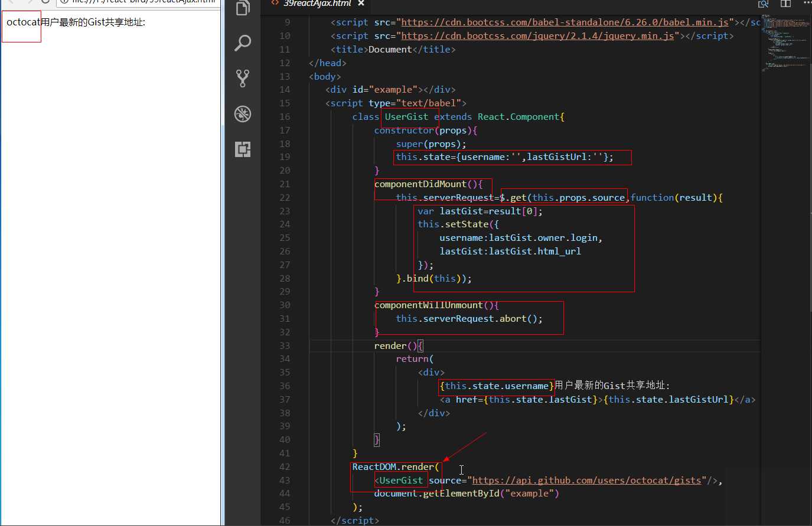Click line number 33 in the gutter
Screen dimensions: 812x526
pos(285,346)
